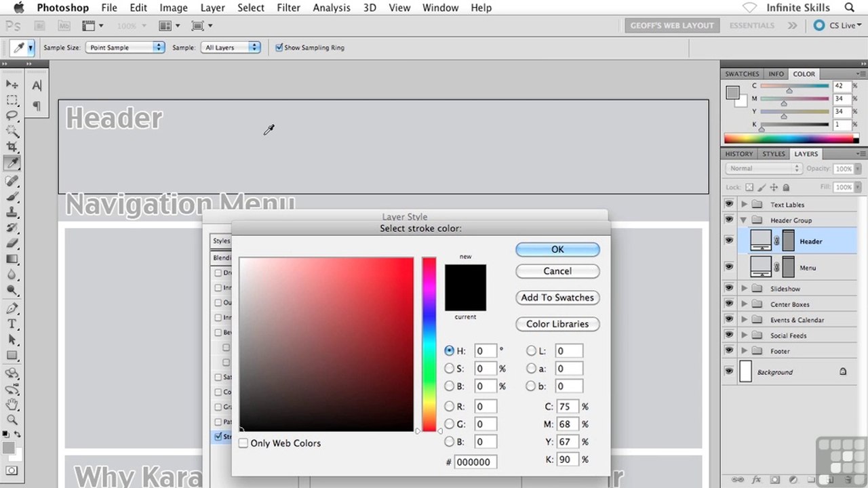Image resolution: width=868 pixels, height=488 pixels.
Task: Select the Quick Selection tool
Action: (x=12, y=131)
